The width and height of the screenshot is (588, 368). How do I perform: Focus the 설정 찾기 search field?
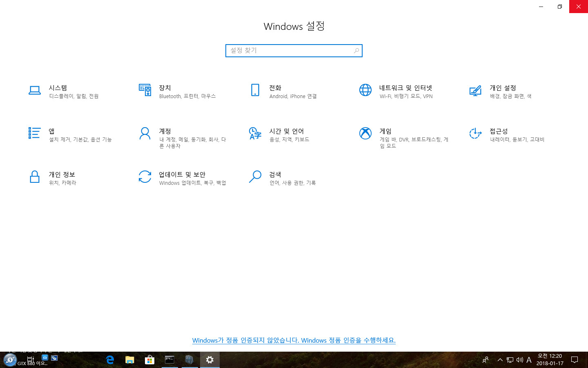294,51
